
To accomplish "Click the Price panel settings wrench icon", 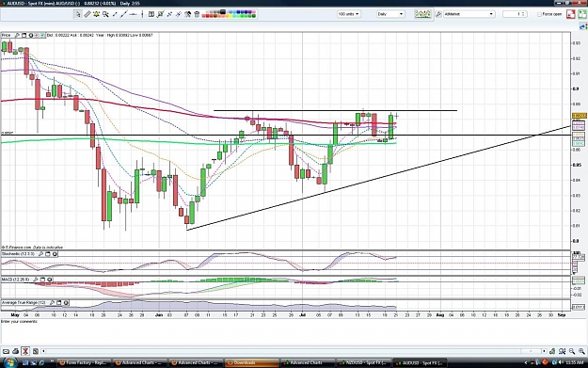I will tap(17, 35).
